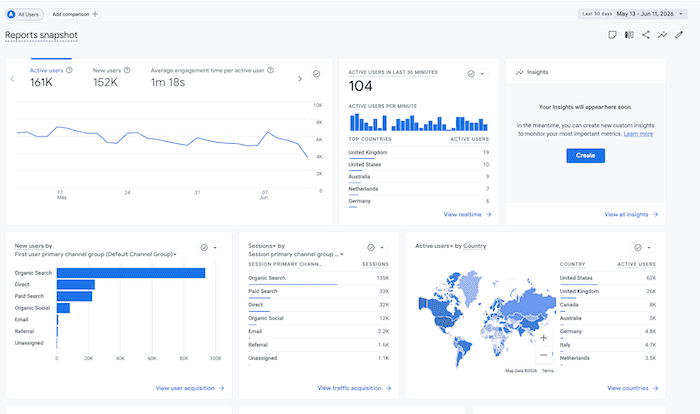700x414 pixels.
Task: Open the customize report pencil icon
Action: click(x=679, y=35)
